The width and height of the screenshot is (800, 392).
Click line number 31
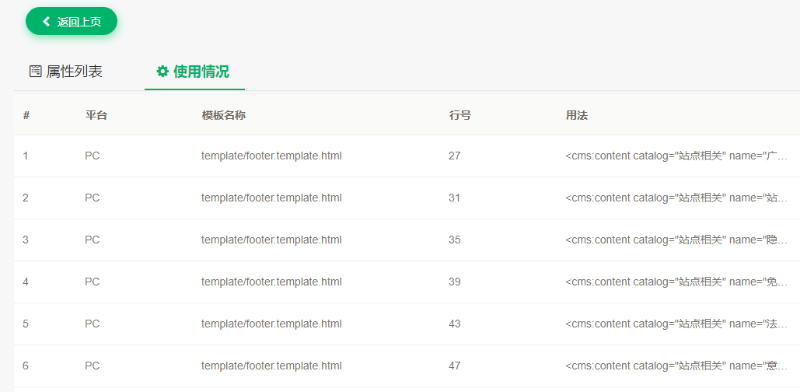455,198
